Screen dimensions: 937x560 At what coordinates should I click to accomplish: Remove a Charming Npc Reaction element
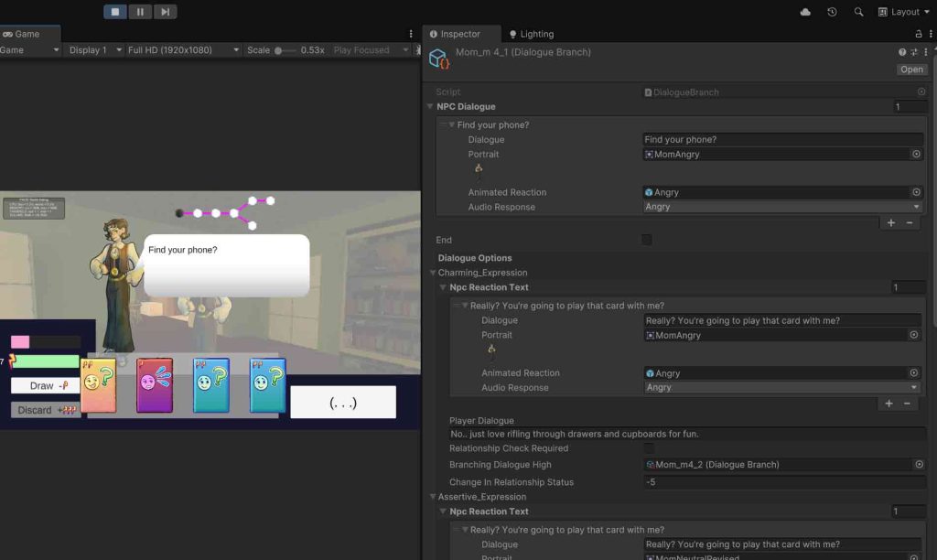[907, 404]
